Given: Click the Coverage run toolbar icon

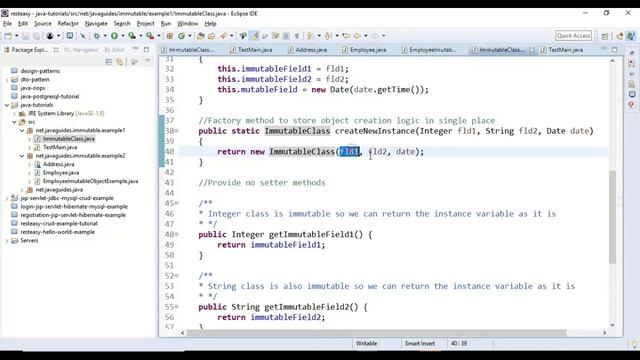Looking at the screenshot, I should pyautogui.click(x=132, y=36).
